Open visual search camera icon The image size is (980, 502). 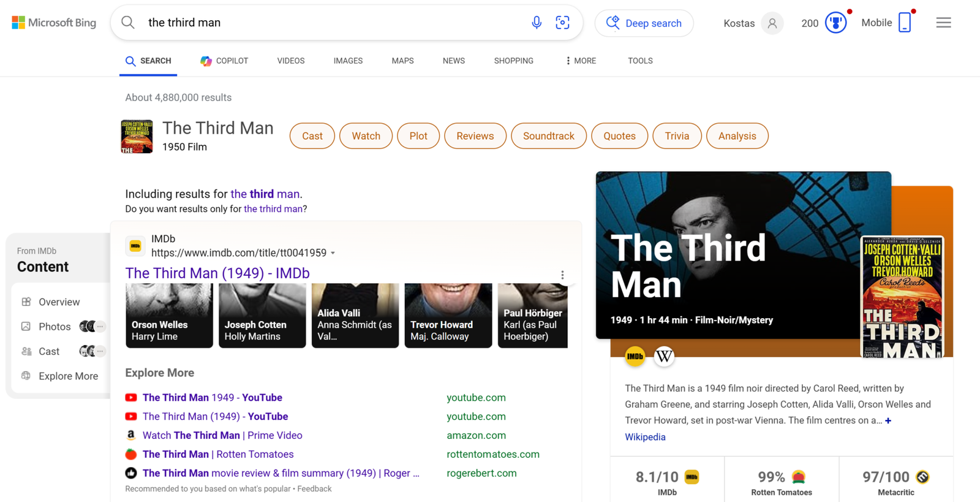(562, 23)
